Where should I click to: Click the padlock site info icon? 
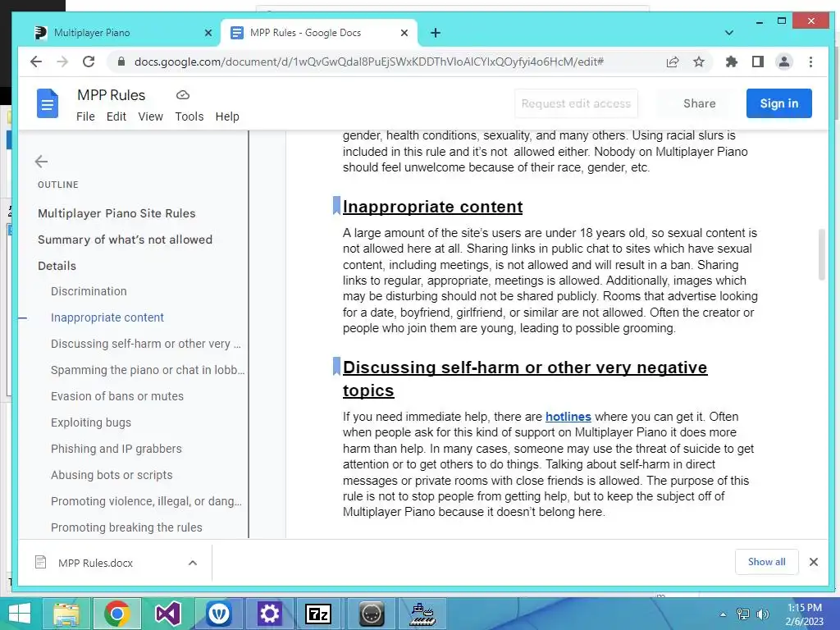click(121, 62)
